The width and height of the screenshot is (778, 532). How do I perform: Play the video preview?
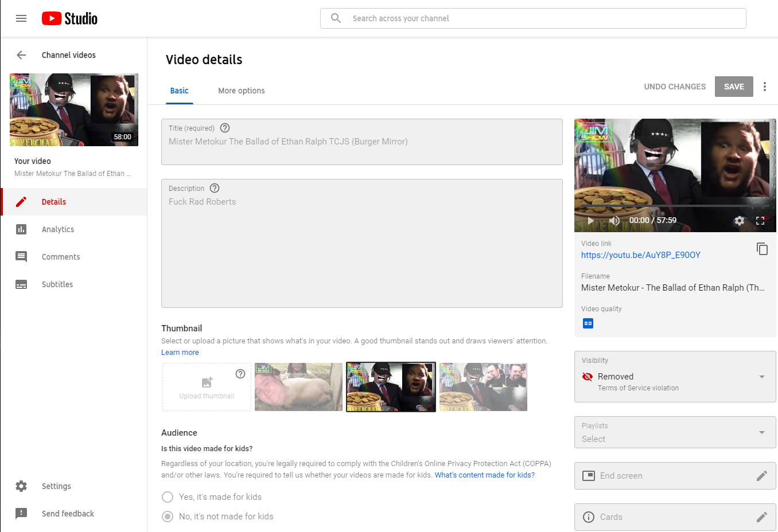(591, 221)
